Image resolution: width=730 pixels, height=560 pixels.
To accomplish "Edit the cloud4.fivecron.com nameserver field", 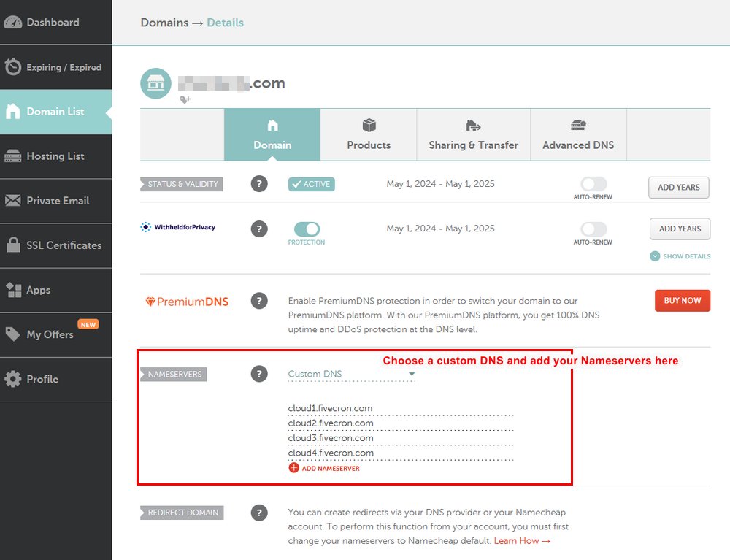I will pos(400,453).
